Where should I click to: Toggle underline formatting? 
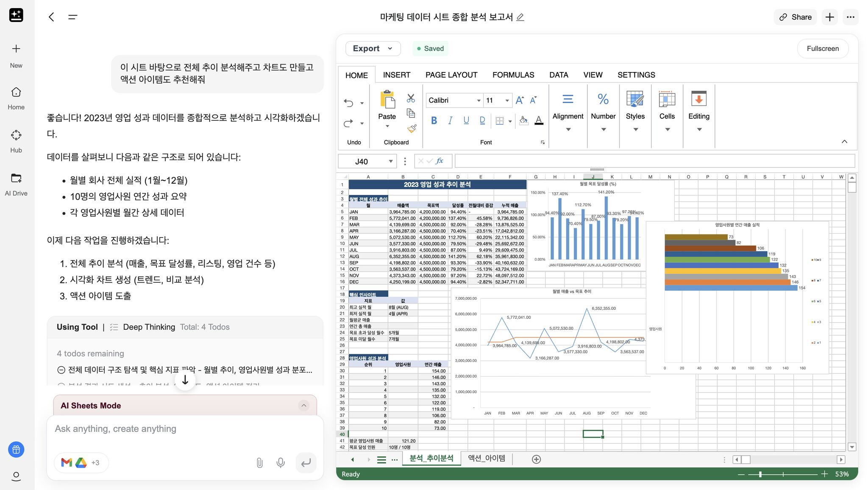(x=466, y=120)
